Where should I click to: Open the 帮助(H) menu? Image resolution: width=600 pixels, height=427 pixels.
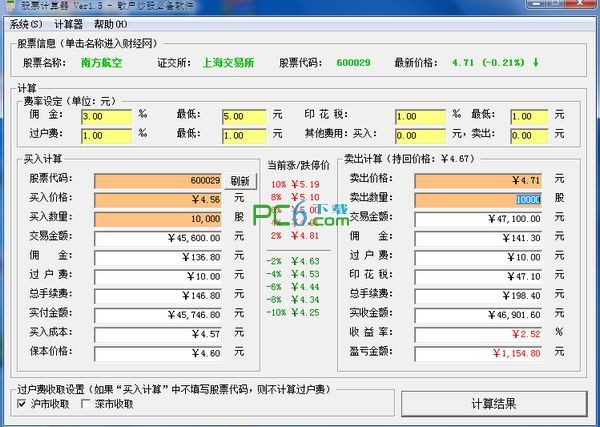111,24
